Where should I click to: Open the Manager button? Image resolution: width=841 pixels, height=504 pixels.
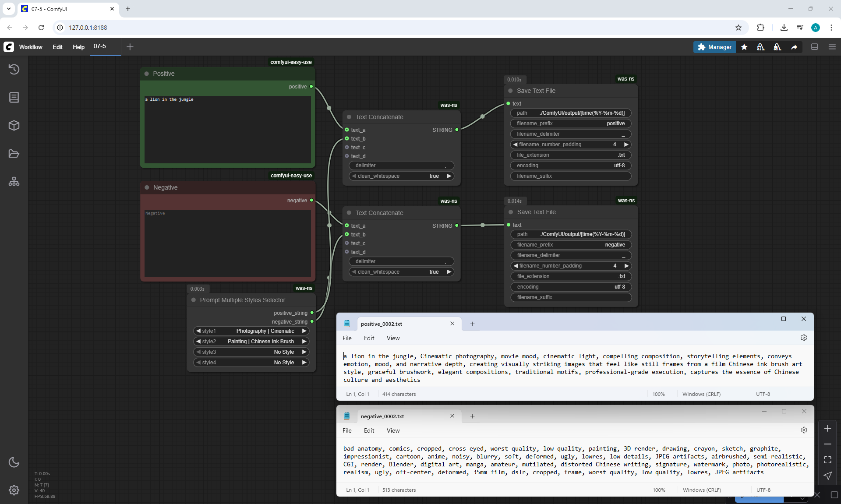[714, 47]
